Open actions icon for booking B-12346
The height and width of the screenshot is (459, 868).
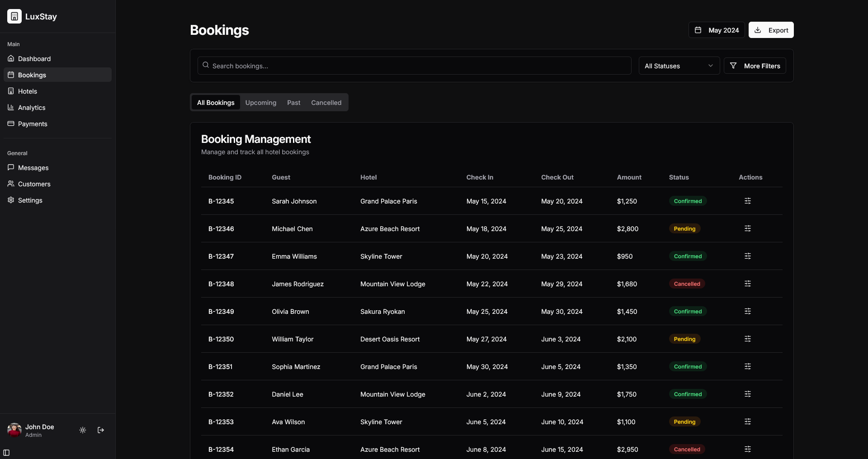pyautogui.click(x=748, y=228)
